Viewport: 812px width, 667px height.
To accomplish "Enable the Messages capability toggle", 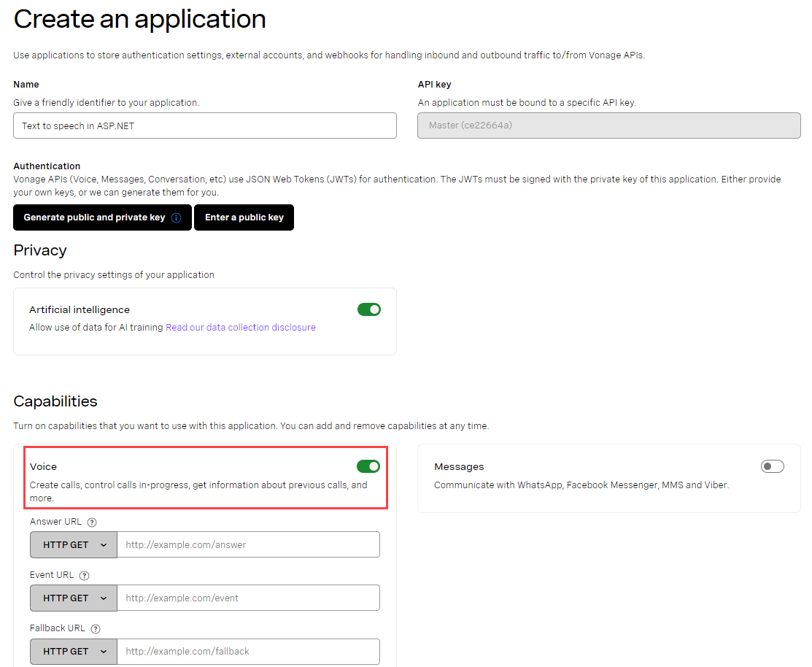I will 772,466.
